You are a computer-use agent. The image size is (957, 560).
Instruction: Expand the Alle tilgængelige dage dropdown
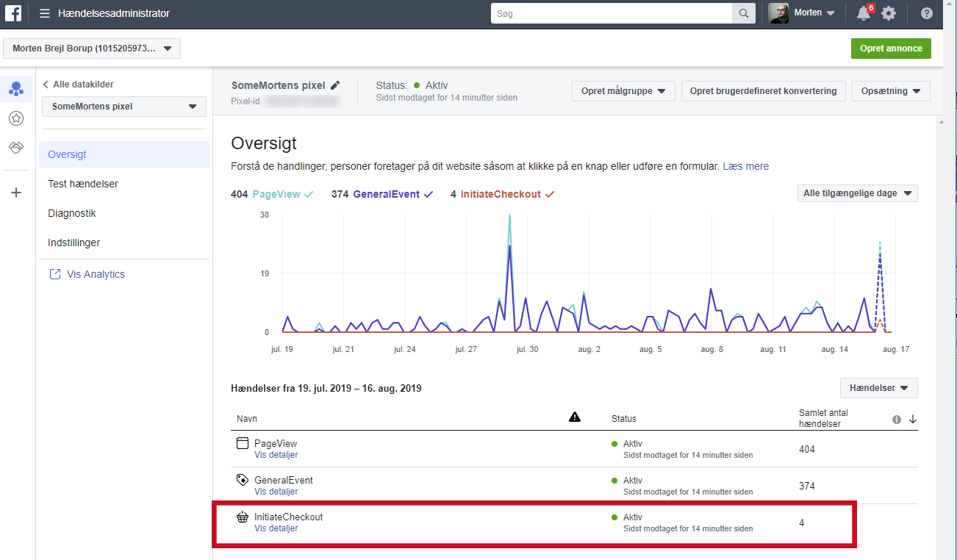[x=857, y=193]
